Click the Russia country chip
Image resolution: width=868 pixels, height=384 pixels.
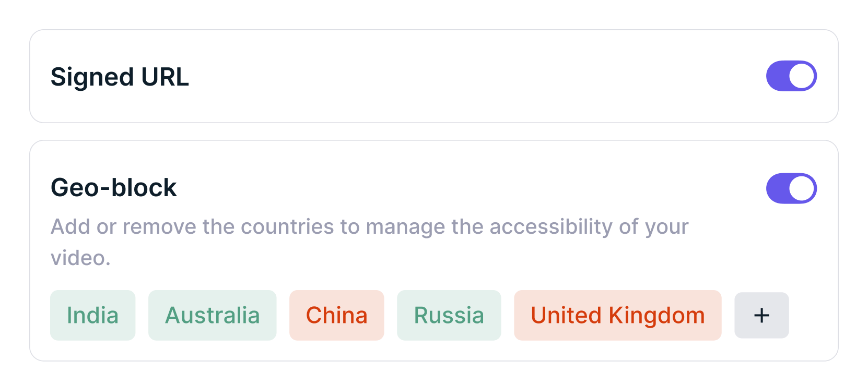point(449,316)
